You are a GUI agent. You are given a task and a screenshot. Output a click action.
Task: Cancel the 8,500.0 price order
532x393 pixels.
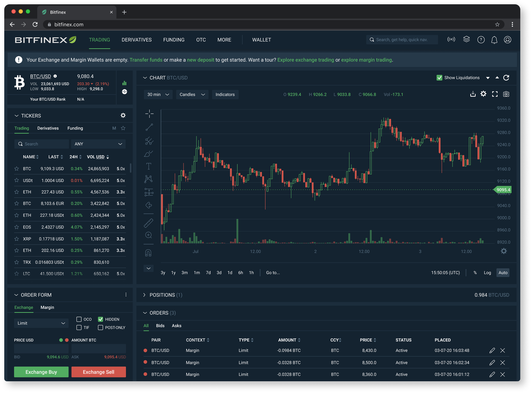point(502,363)
